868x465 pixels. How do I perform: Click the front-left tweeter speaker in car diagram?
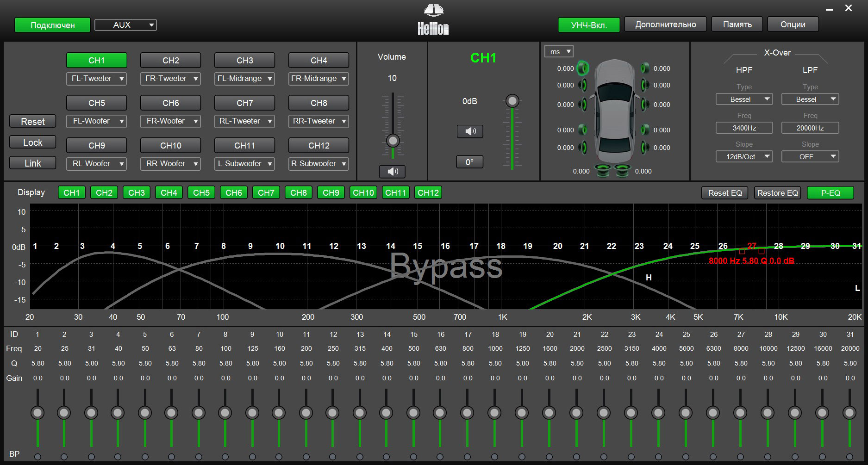point(583,68)
